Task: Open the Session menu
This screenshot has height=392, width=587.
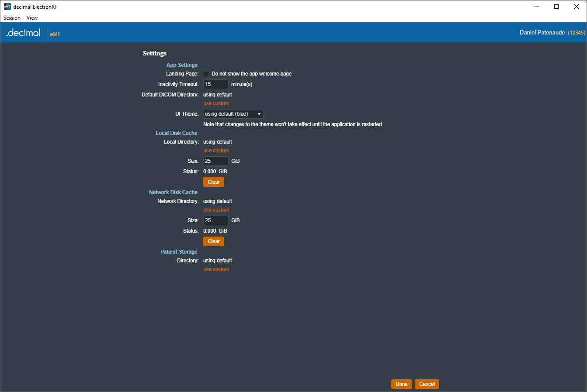Action: tap(12, 18)
